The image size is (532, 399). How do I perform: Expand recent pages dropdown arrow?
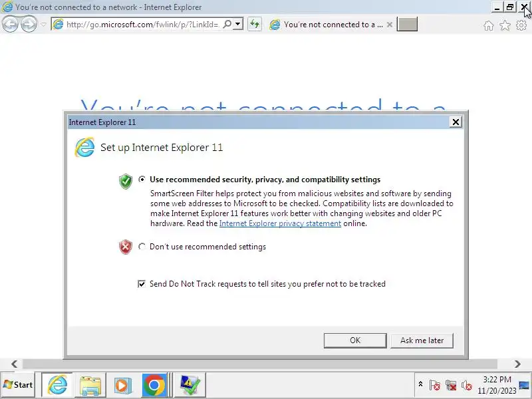click(43, 25)
